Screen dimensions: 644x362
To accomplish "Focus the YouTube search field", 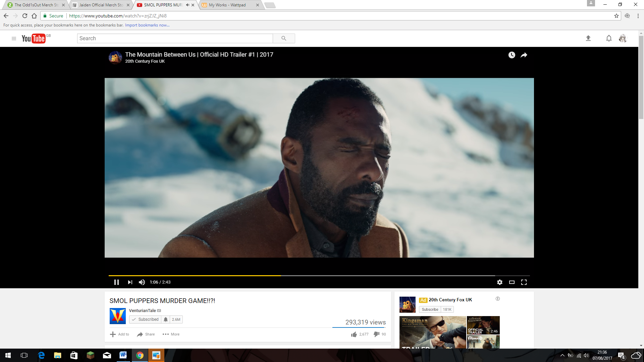I will 175,39.
